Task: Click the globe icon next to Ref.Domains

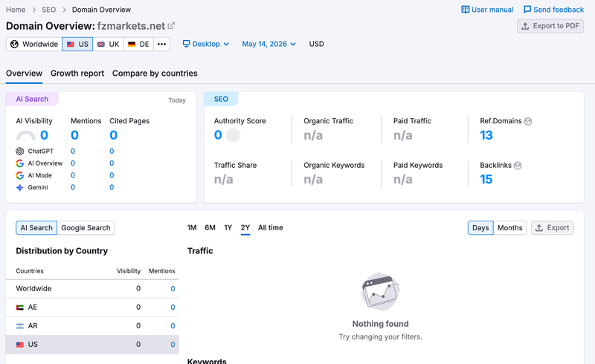Action: (528, 121)
